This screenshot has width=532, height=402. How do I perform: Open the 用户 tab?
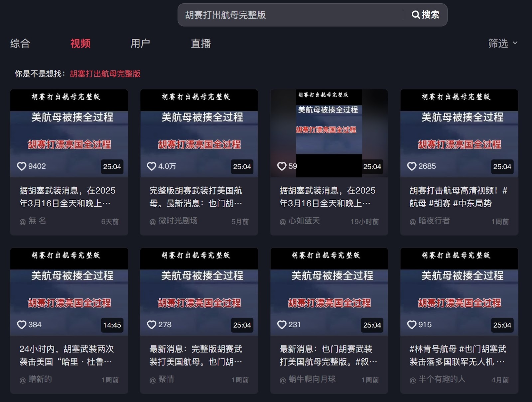point(140,43)
